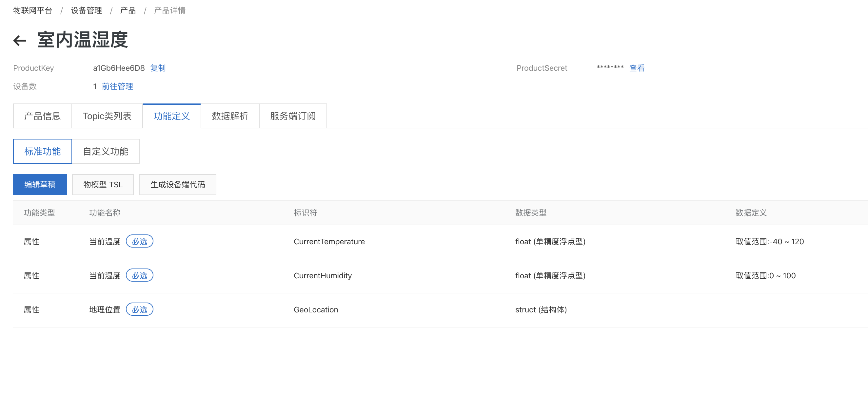Navigate to 设备管理 breadcrumb
Image resolution: width=868 pixels, height=408 pixels.
(x=86, y=10)
